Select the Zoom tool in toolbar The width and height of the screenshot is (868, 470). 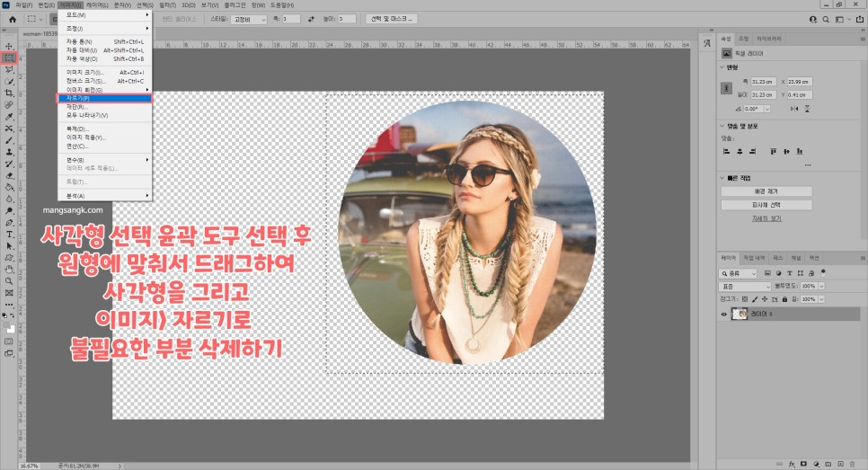(x=9, y=280)
